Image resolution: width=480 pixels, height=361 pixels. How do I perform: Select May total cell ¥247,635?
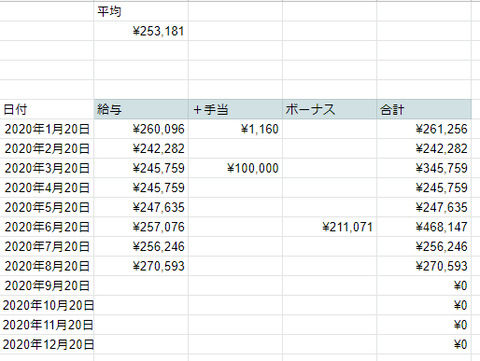(x=424, y=207)
